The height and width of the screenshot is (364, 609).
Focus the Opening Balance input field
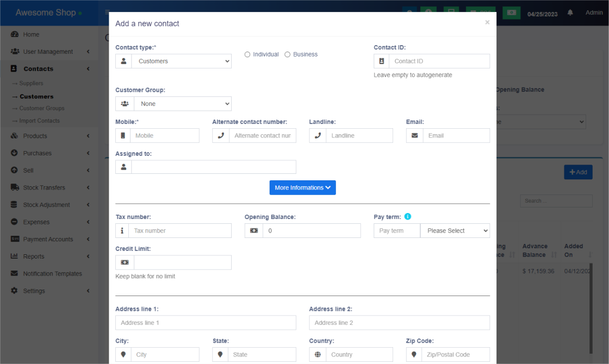pyautogui.click(x=311, y=231)
